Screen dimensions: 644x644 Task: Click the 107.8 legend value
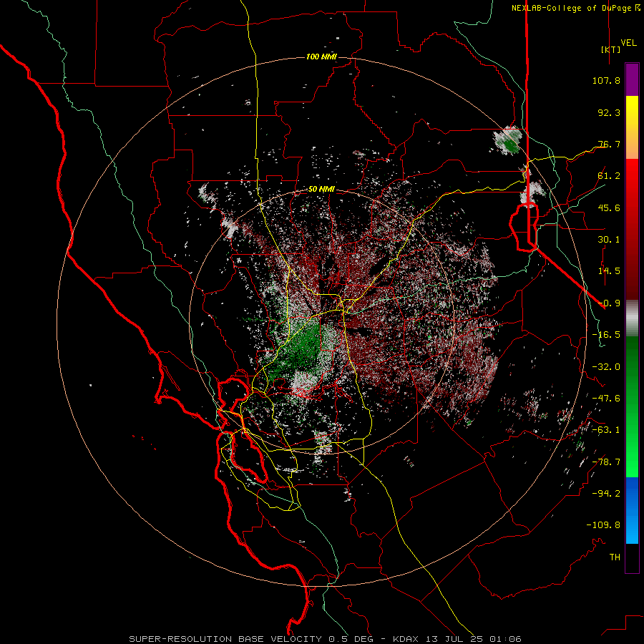coord(606,80)
